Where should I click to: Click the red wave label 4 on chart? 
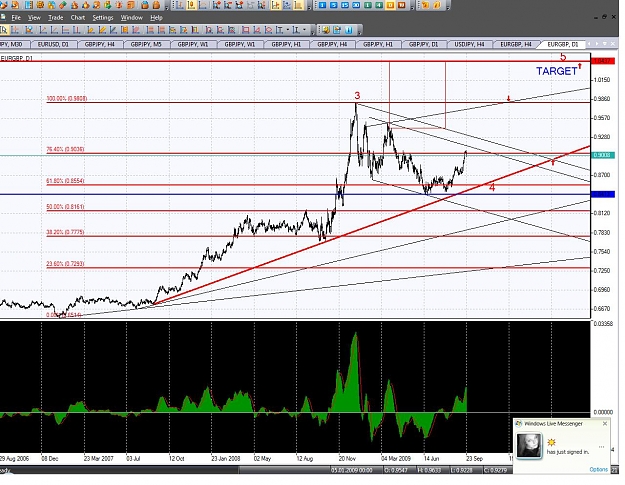pos(492,188)
